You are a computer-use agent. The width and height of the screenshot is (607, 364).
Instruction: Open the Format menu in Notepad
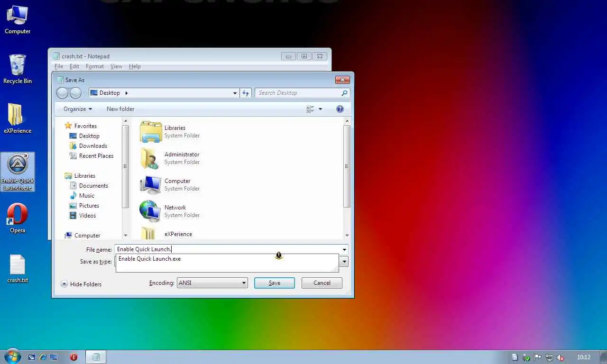(95, 66)
